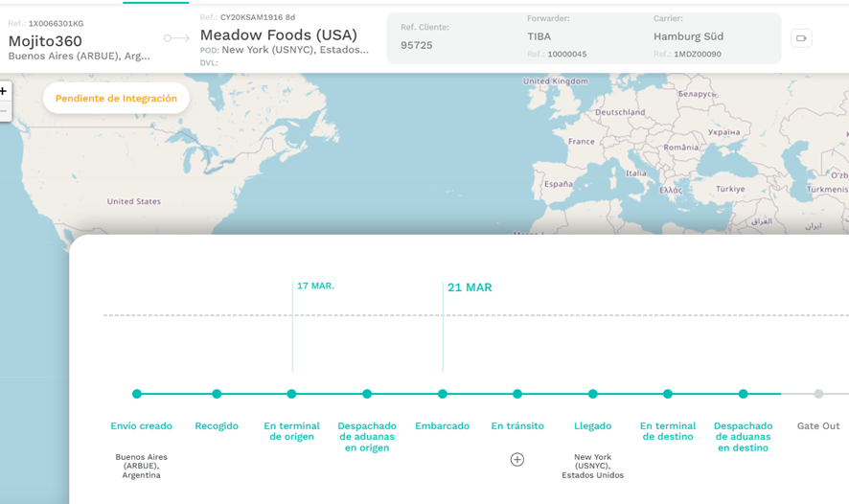Select the Llegado milestone dot
The width and height of the screenshot is (849, 504).
(x=593, y=394)
